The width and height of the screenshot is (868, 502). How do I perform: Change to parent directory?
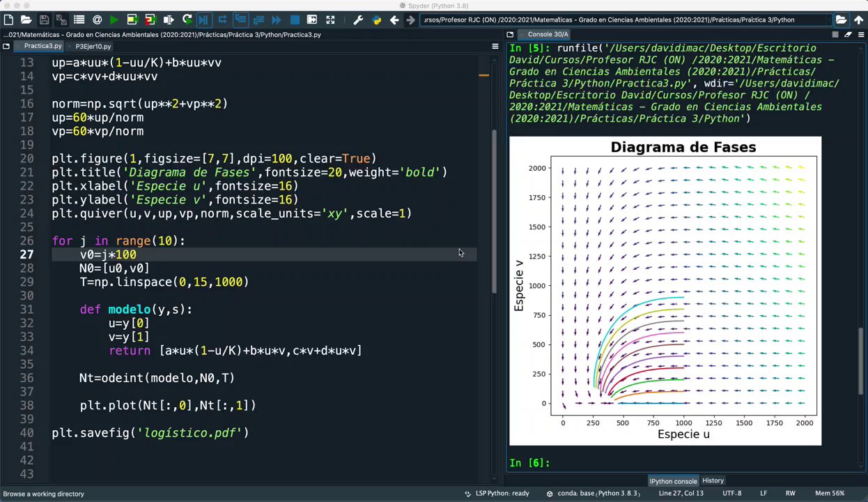pyautogui.click(x=859, y=20)
